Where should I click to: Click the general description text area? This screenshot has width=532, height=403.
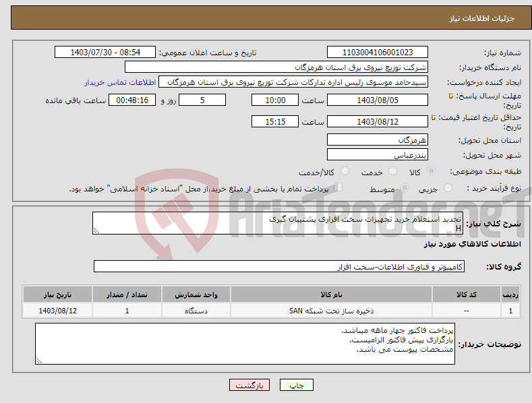(278, 223)
